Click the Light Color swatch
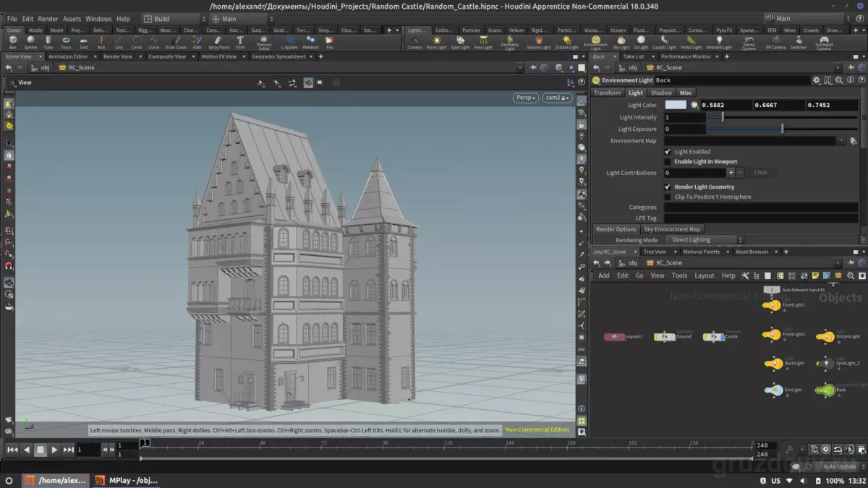868x488 pixels. tap(676, 105)
